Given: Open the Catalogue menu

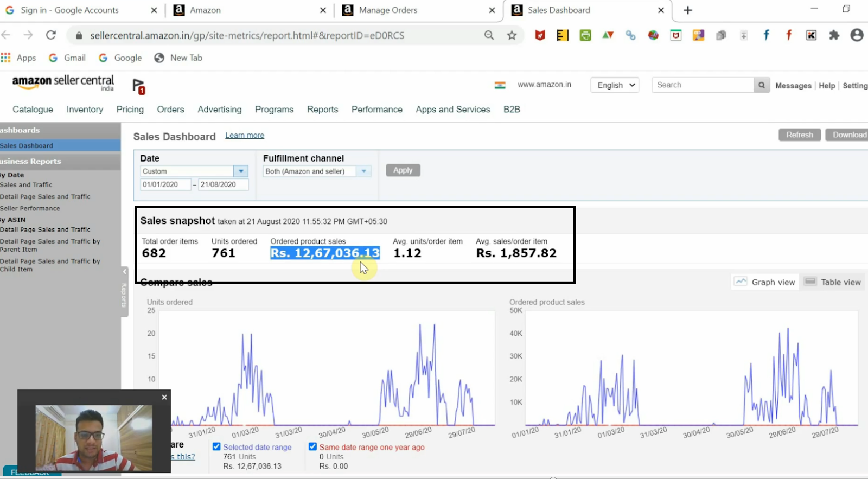Looking at the screenshot, I should (33, 110).
